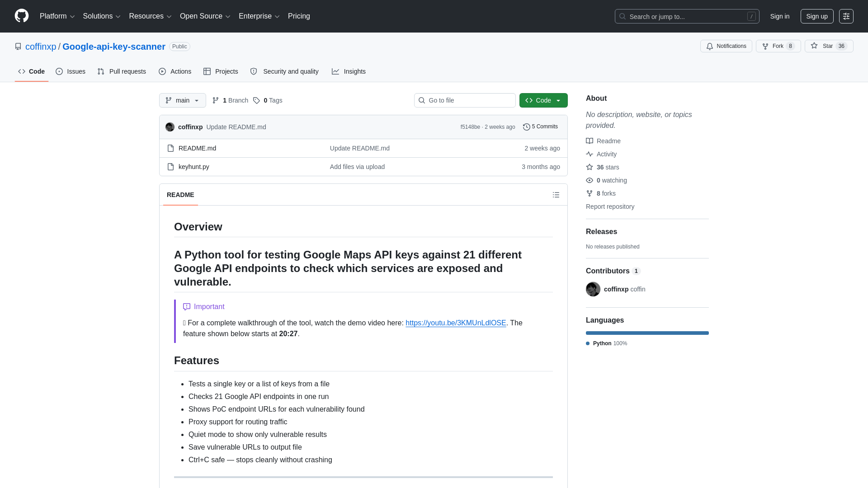Click Report repository link
Screen dimensions: 868x488
tap(610, 206)
